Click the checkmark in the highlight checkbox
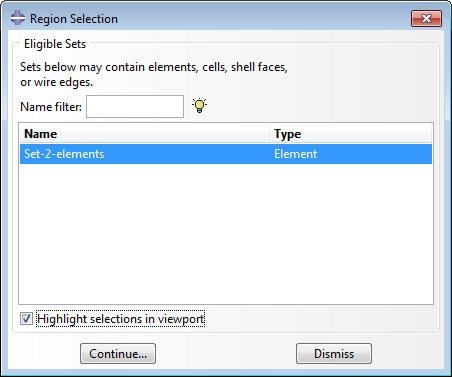This screenshot has height=377, width=452. pos(26,319)
